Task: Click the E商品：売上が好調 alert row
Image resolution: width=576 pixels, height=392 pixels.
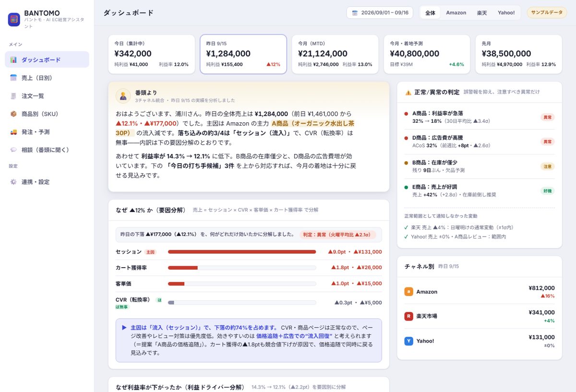Action: click(x=480, y=191)
